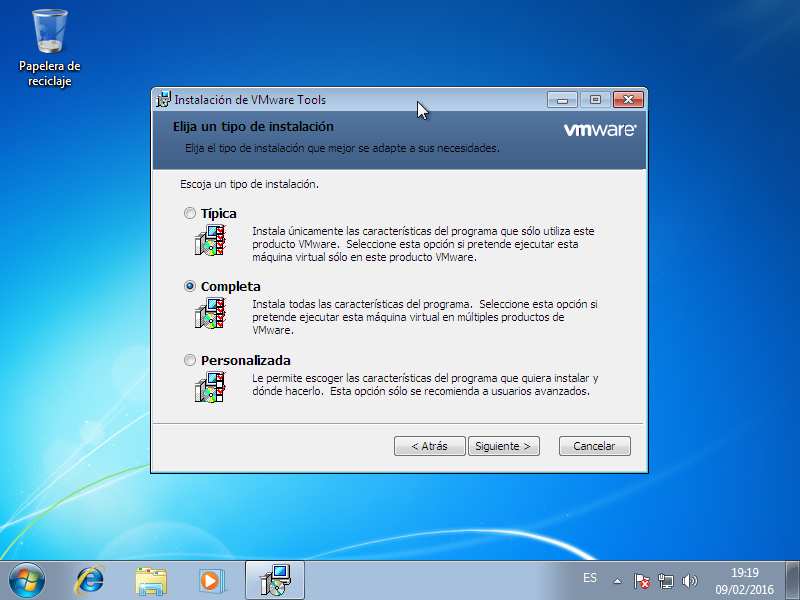Image resolution: width=800 pixels, height=600 pixels.
Task: Open the network connection tray icon
Action: click(666, 581)
